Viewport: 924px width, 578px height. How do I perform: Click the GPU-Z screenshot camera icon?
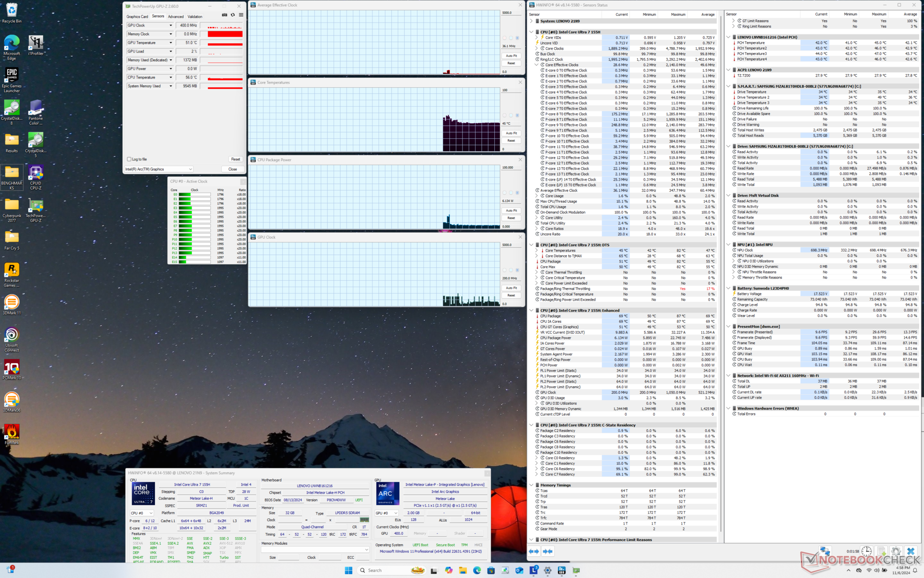point(224,15)
